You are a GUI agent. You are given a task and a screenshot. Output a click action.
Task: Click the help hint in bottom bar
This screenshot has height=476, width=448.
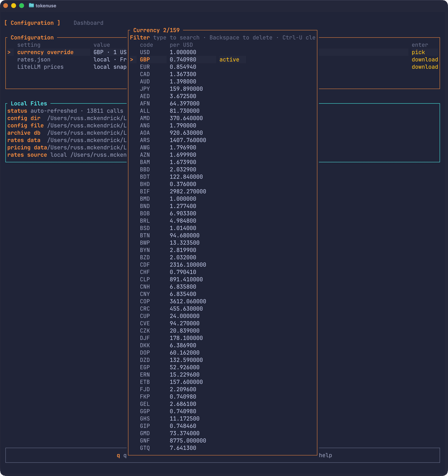tap(326, 455)
